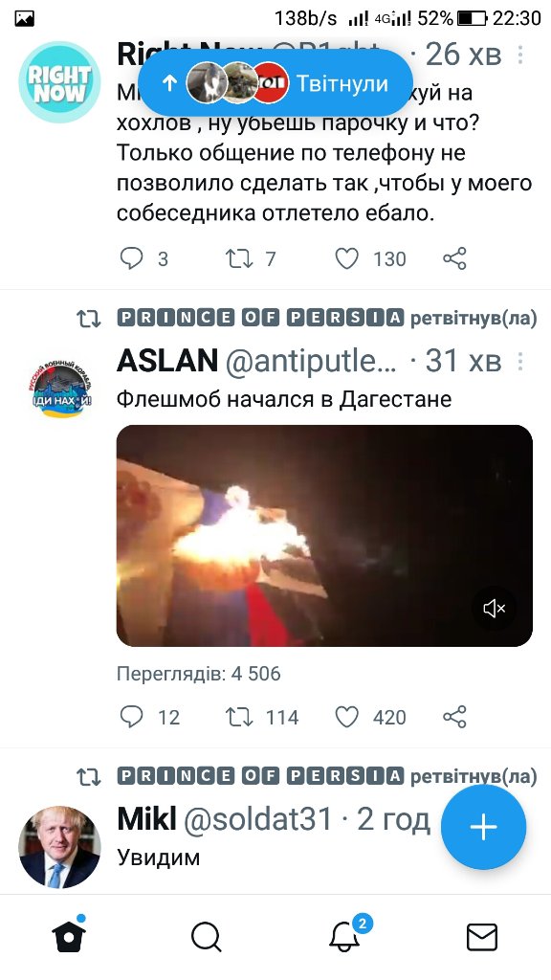Like ASLAN's tweet with 420 likes
Viewport: 551px width, 980px height.
[346, 717]
